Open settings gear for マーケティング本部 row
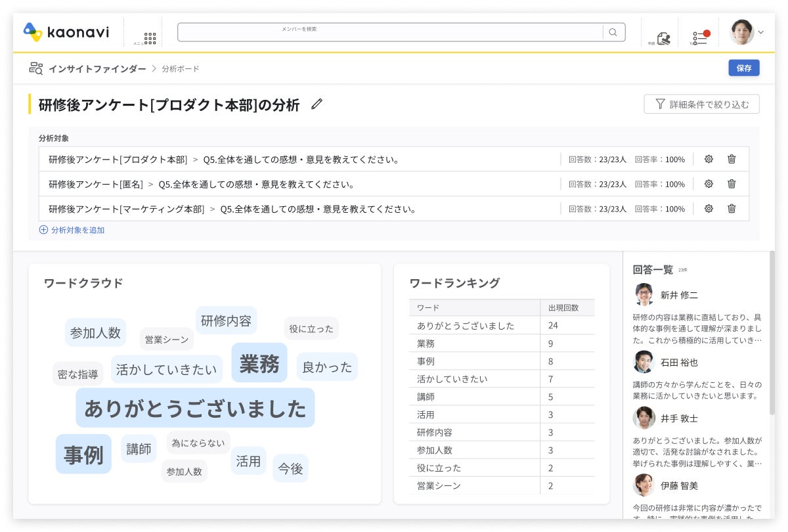Image resolution: width=788 pixels, height=532 pixels. [x=709, y=209]
